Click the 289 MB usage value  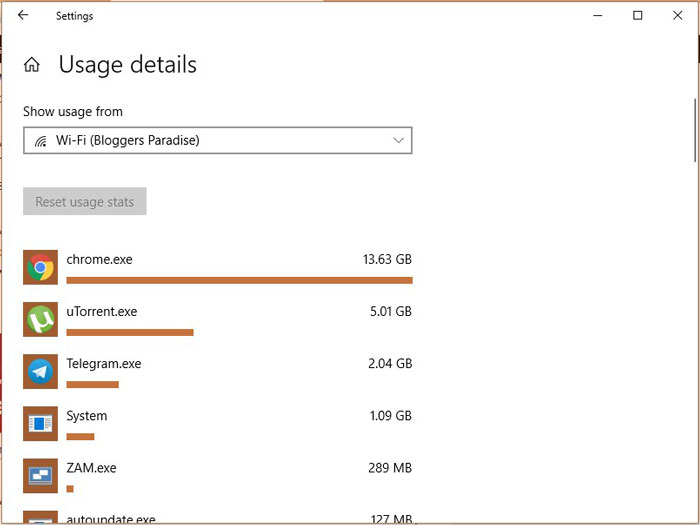pyautogui.click(x=390, y=468)
